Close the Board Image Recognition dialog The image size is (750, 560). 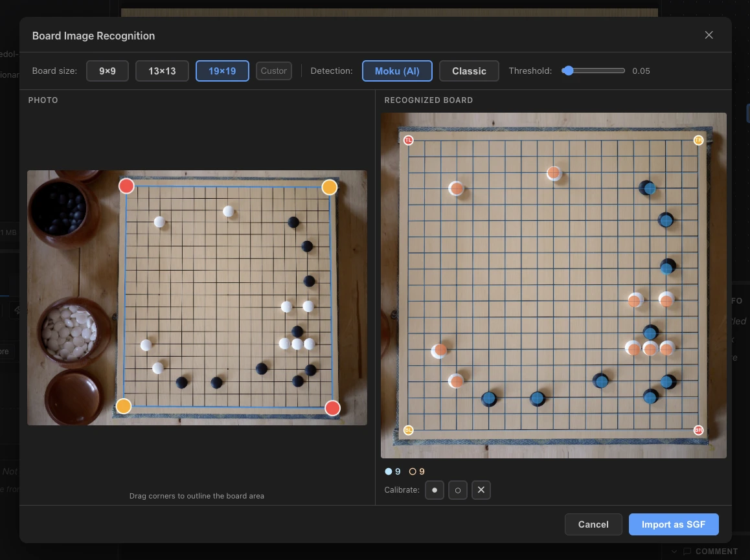(709, 35)
